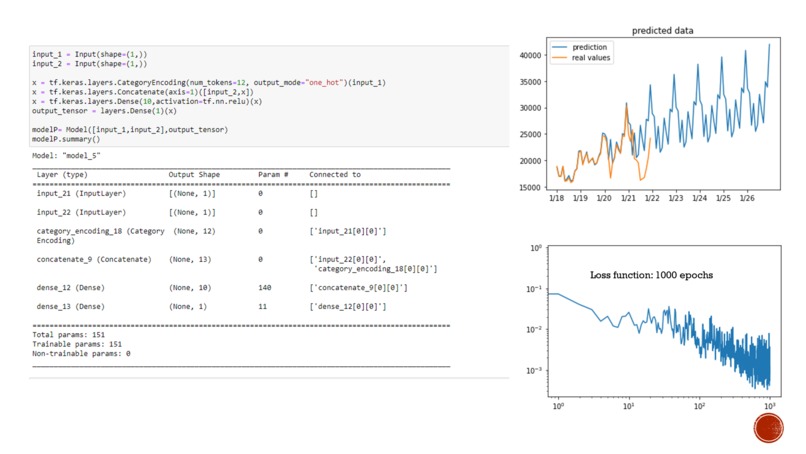Click the 1/26 x-axis date label
806x454 pixels.
[747, 198]
